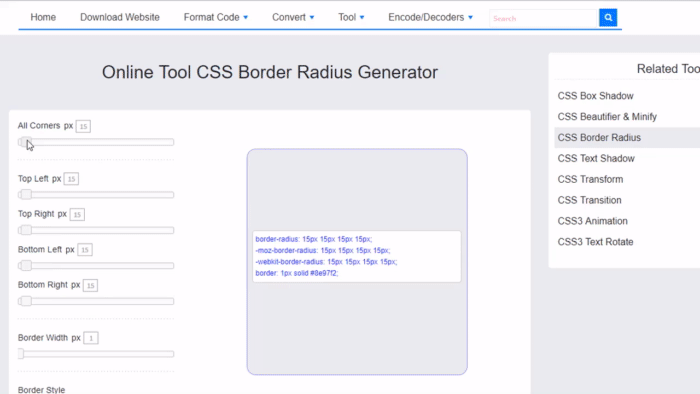Click the blue search magnifier button

coord(608,18)
